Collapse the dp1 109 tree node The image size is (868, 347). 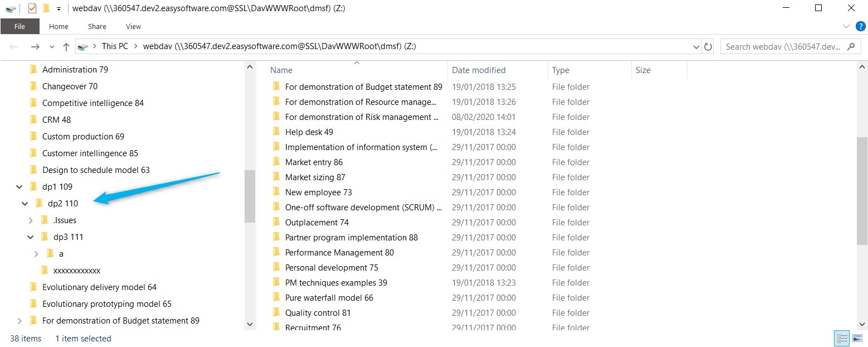[19, 187]
